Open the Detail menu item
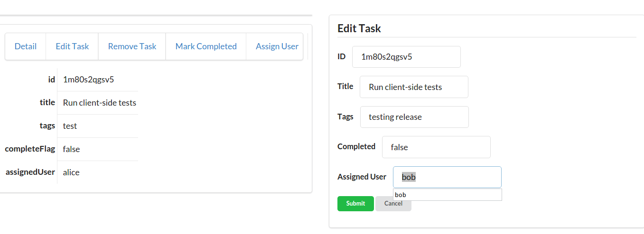644x234 pixels. point(26,46)
